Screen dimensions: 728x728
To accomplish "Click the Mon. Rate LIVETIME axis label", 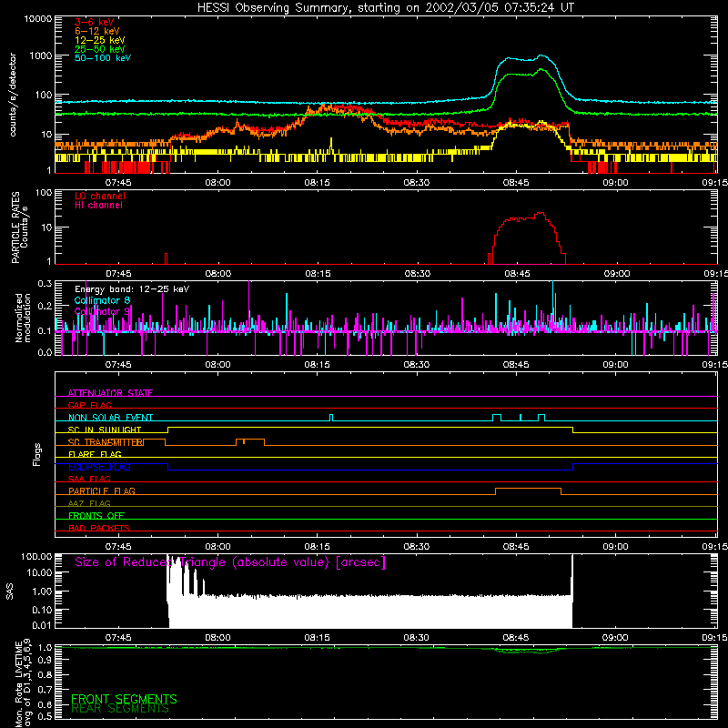I will [24, 683].
